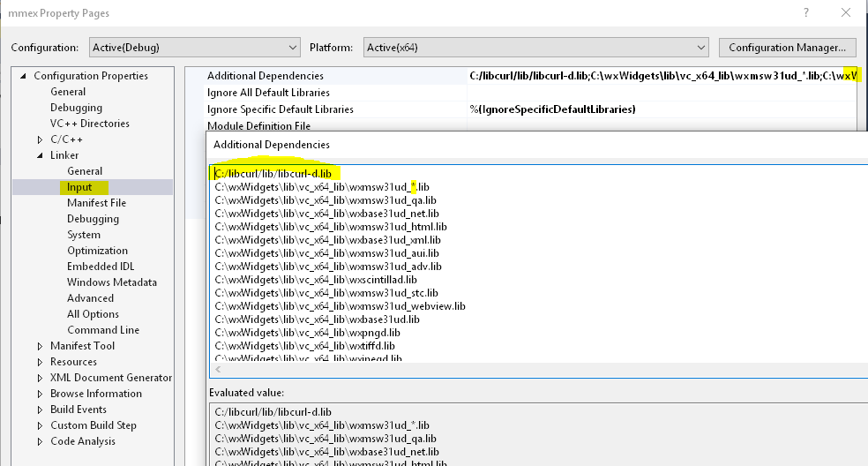Click the wxpngd.lib editor line

307,333
